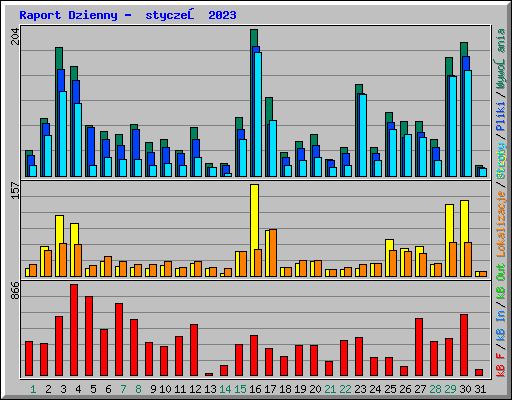Click day label 30 on the x-axis

click(x=465, y=389)
